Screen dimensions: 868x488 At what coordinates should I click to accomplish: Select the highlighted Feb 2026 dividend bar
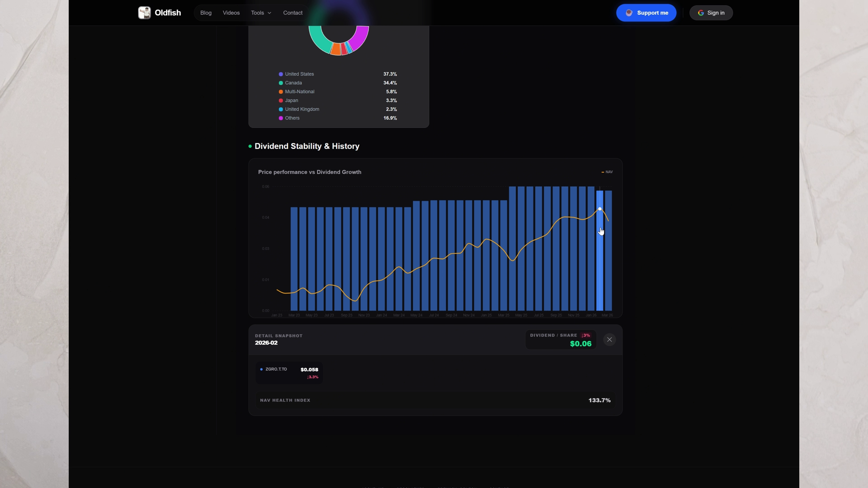coord(600,270)
